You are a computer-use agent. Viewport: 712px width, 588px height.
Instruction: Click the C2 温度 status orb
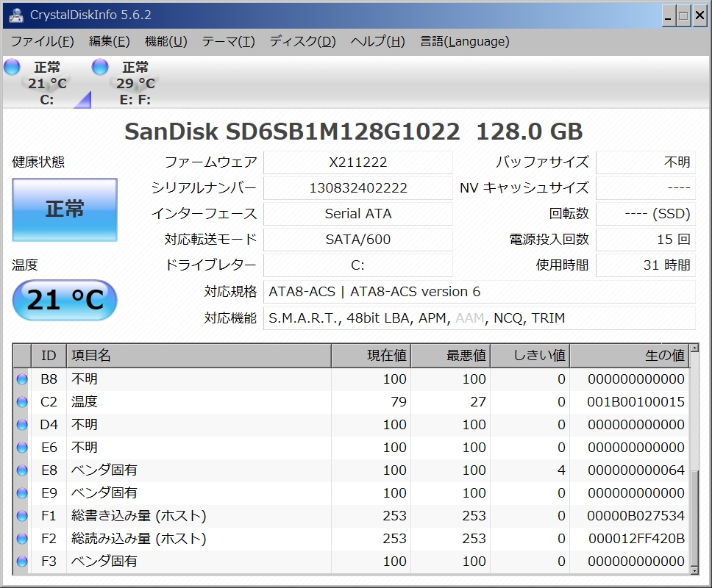[22, 402]
